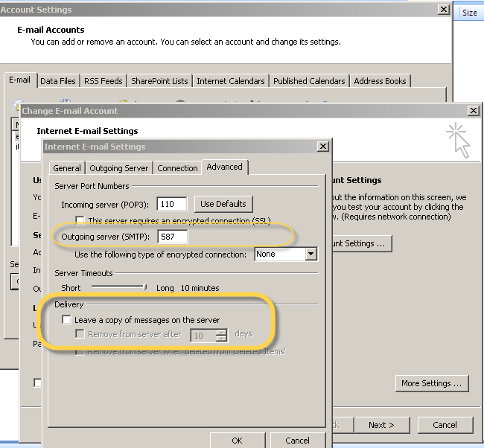Click the partly hidden Account Settings button

pos(362,244)
